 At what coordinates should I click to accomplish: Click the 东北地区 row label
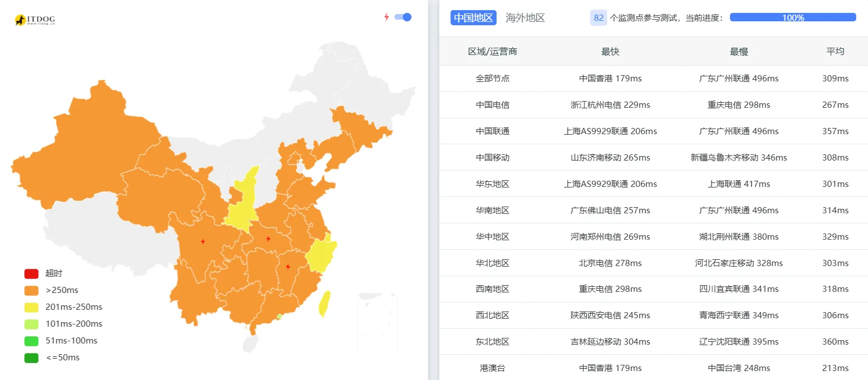click(493, 342)
